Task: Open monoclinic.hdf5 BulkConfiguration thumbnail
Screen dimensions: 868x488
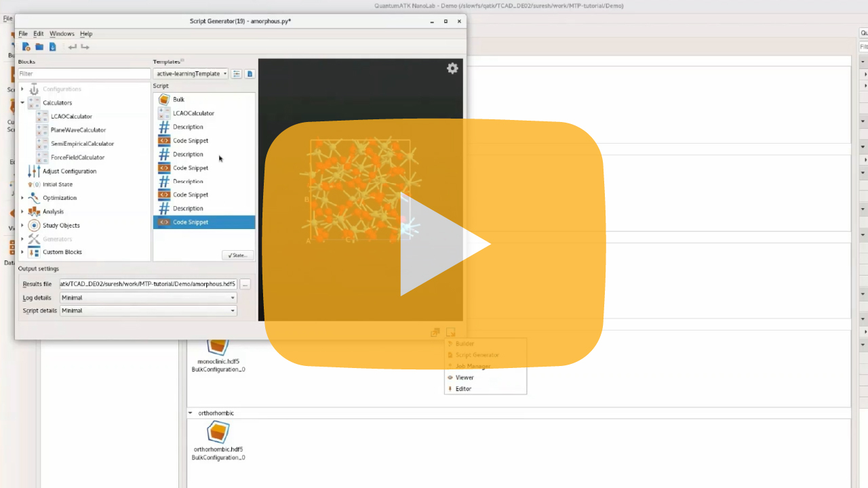Action: tap(218, 354)
